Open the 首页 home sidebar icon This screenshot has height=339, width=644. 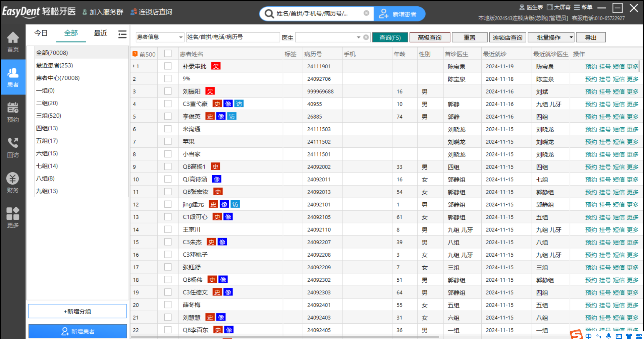(x=13, y=42)
